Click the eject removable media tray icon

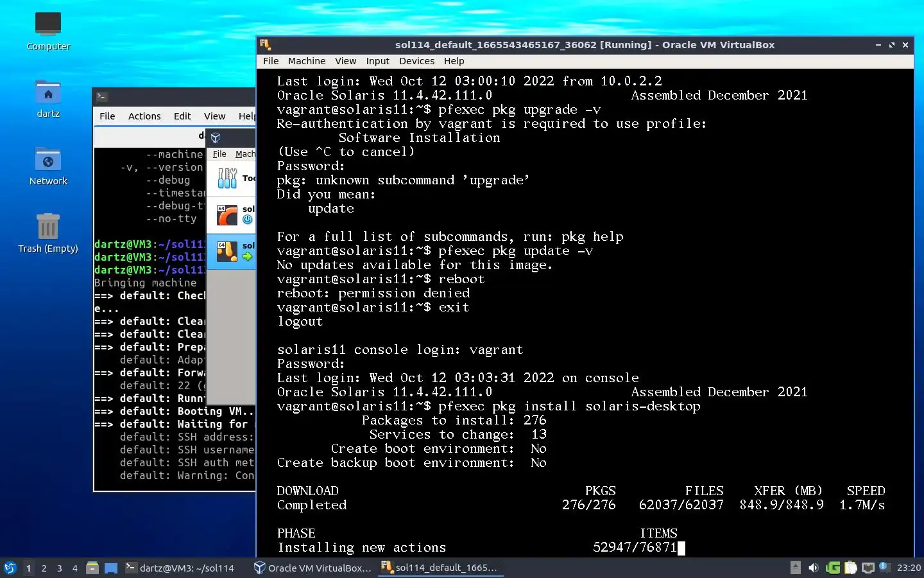click(796, 568)
